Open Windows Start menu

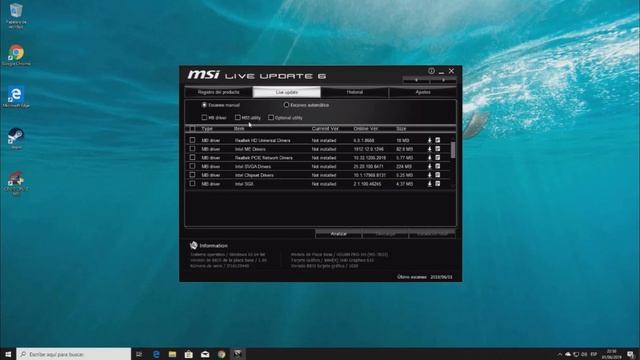[8, 354]
